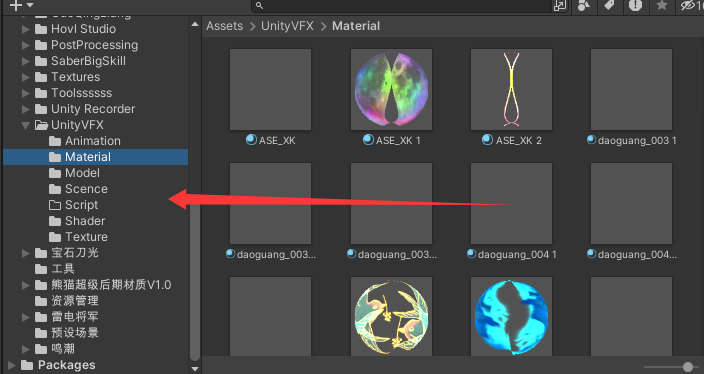Screen dimensions: 704x374
Task: Click the Search by Label tag icon
Action: point(609,5)
